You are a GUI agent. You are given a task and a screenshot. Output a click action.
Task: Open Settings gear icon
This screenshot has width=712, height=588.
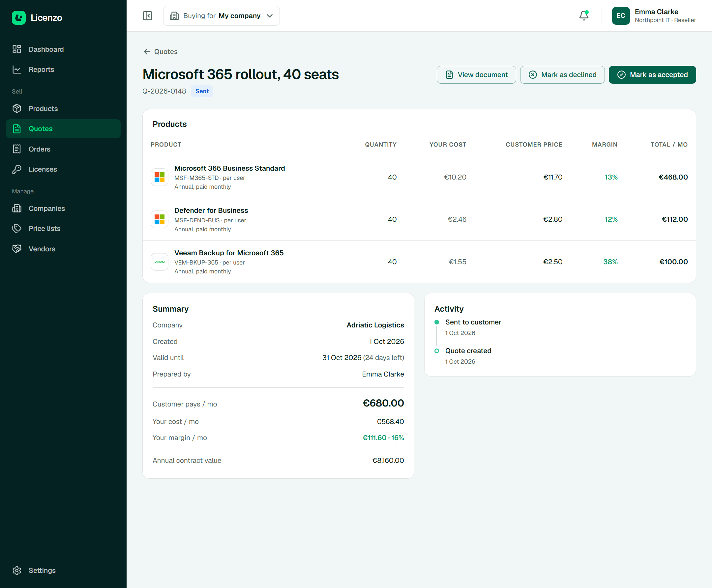pos(16,571)
